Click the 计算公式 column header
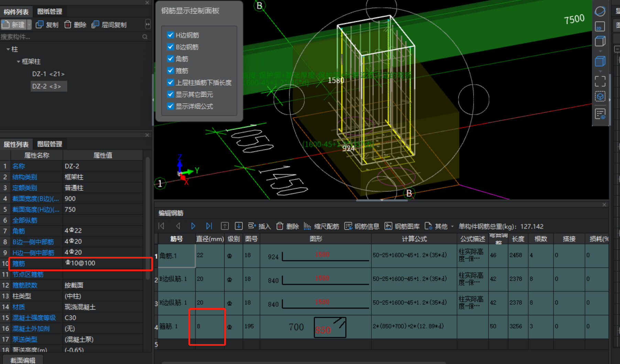The image size is (620, 364). [x=414, y=239]
